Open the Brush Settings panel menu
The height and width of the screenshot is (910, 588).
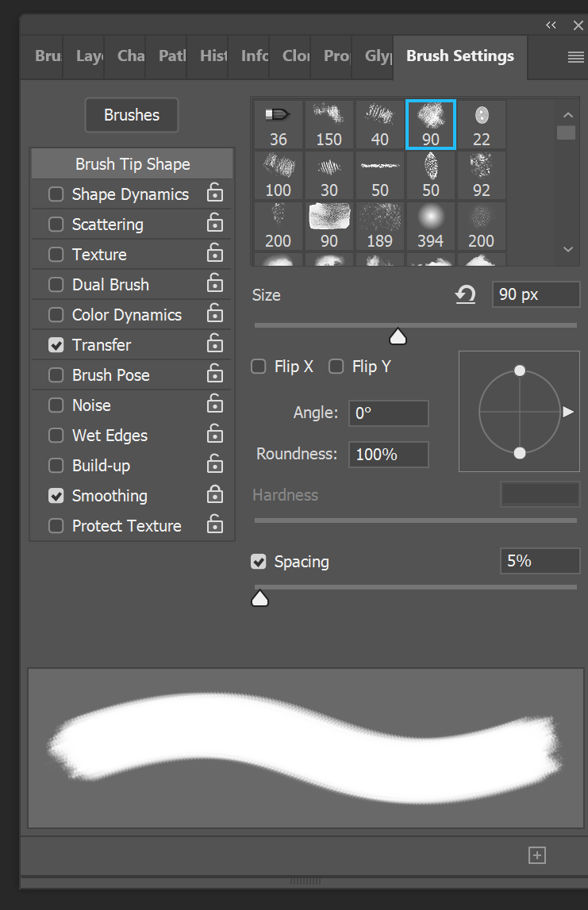[x=576, y=56]
